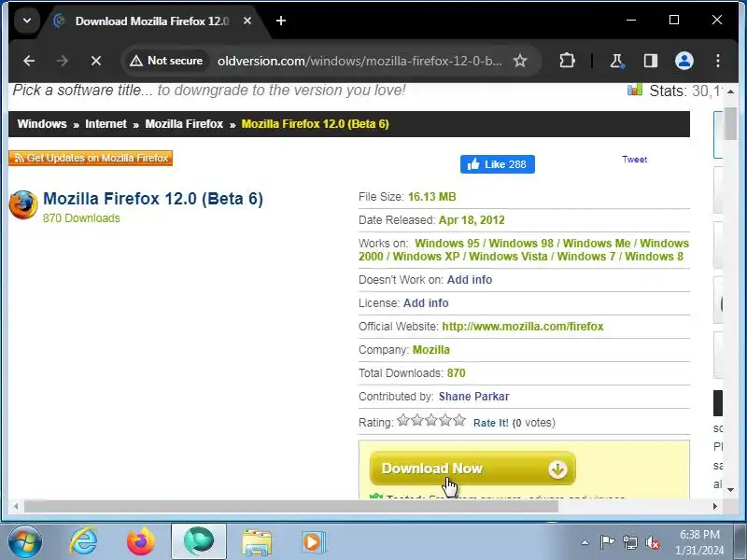Click the vertical scrollbar down arrow
The image size is (747, 560).
point(730,489)
